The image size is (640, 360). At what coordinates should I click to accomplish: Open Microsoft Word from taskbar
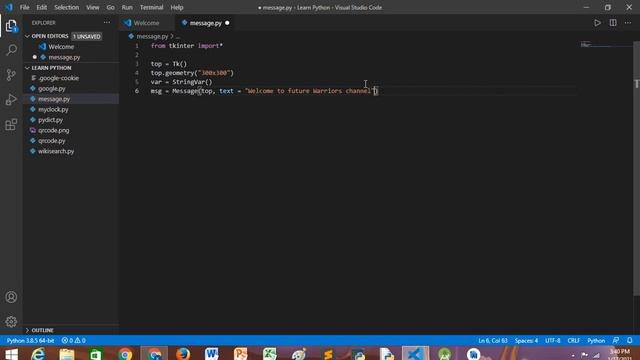click(x=212, y=354)
